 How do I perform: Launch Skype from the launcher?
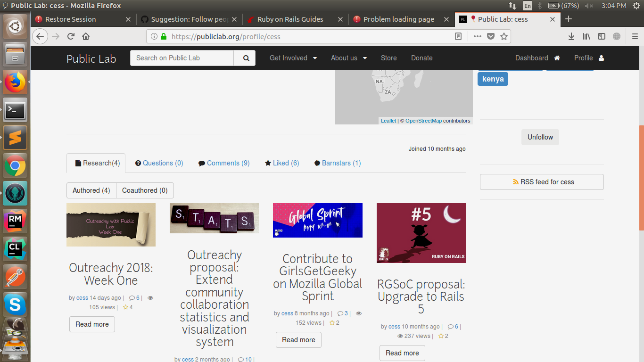(15, 305)
